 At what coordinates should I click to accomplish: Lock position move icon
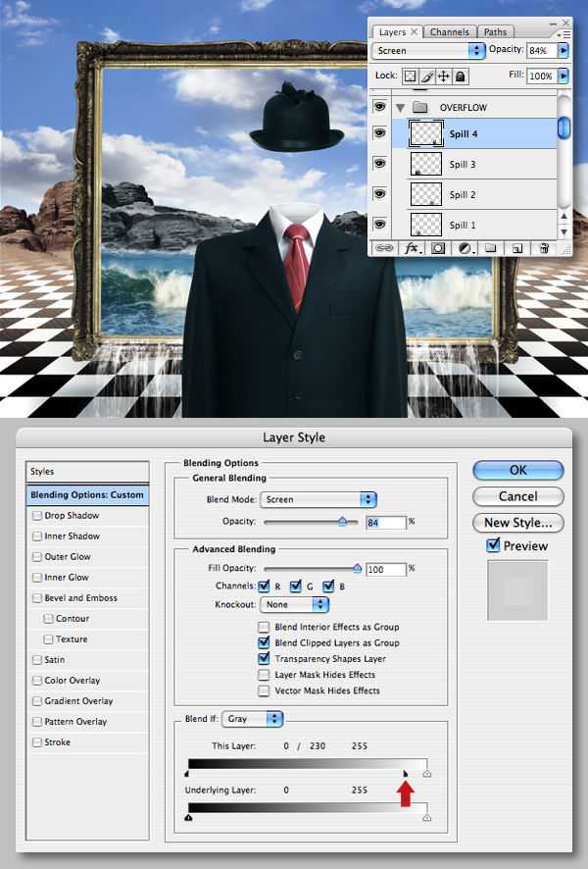click(x=444, y=76)
